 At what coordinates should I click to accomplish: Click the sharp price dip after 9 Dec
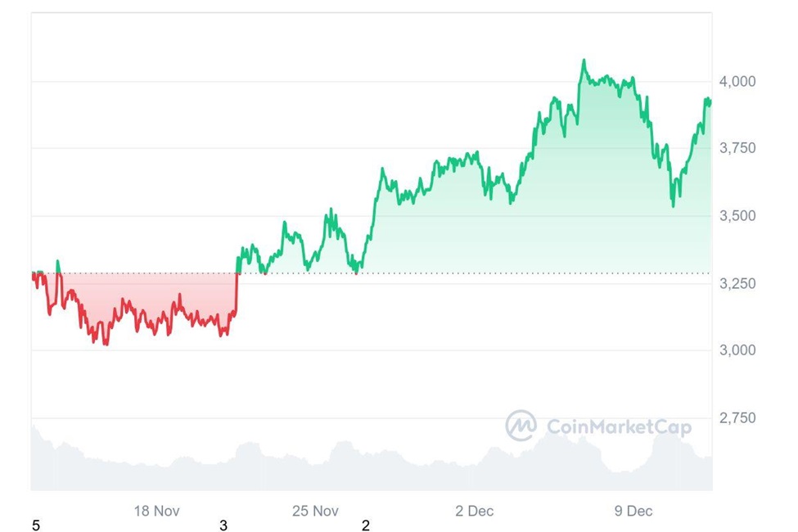[x=673, y=205]
